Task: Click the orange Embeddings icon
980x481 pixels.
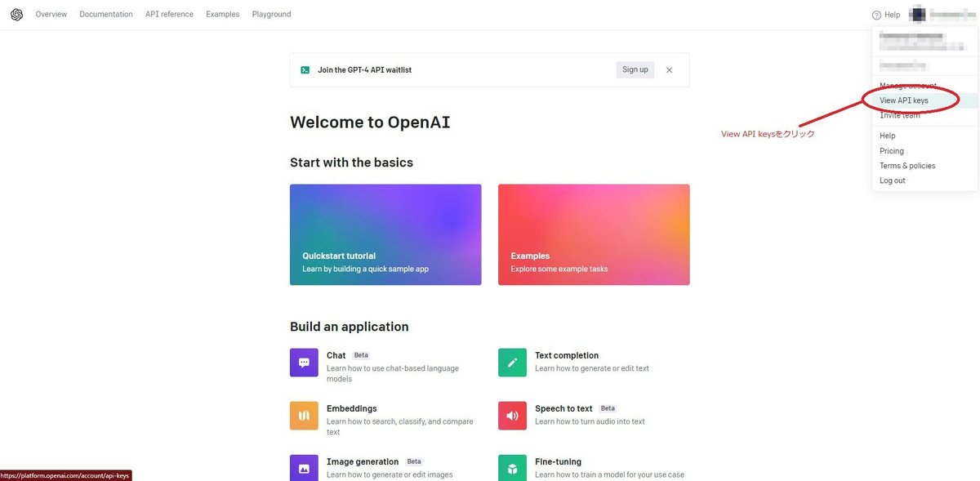Action: [304, 416]
